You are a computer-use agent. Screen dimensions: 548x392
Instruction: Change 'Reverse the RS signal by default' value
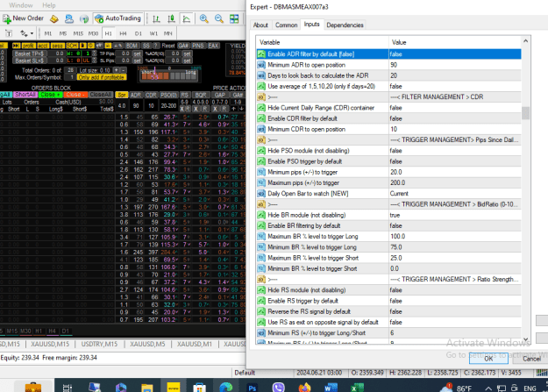coord(455,311)
